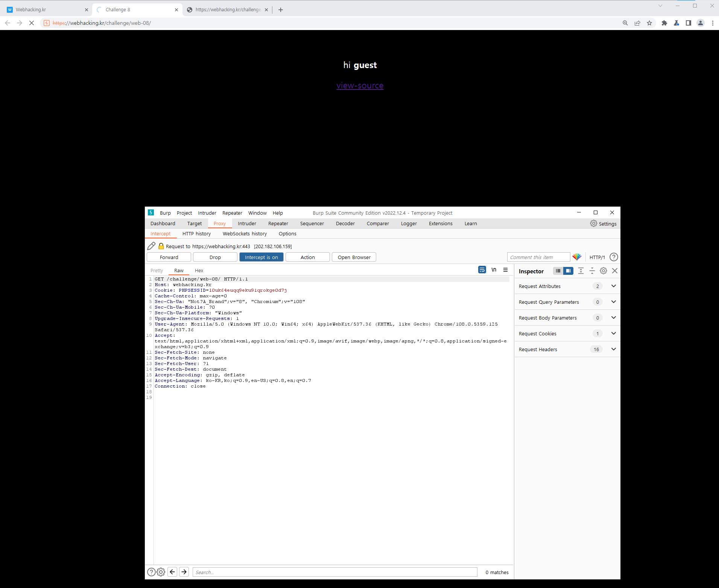719x588 pixels.
Task: Go to the next search match
Action: click(x=184, y=572)
